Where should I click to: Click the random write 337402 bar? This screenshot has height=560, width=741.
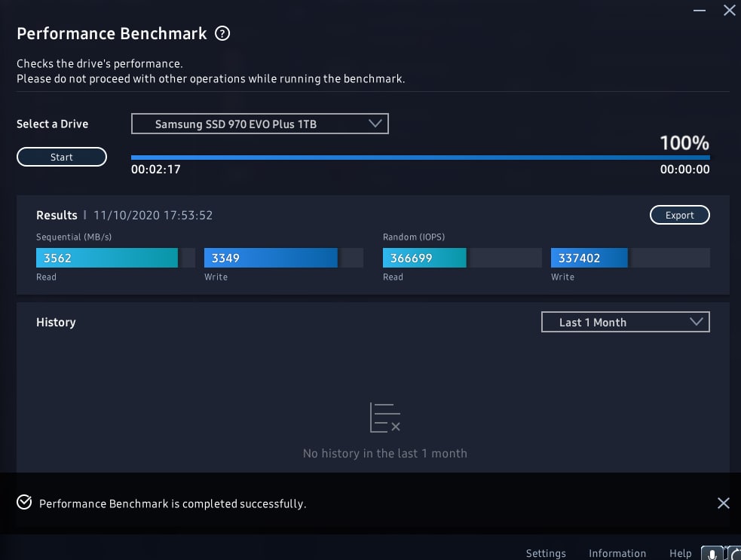click(x=630, y=258)
